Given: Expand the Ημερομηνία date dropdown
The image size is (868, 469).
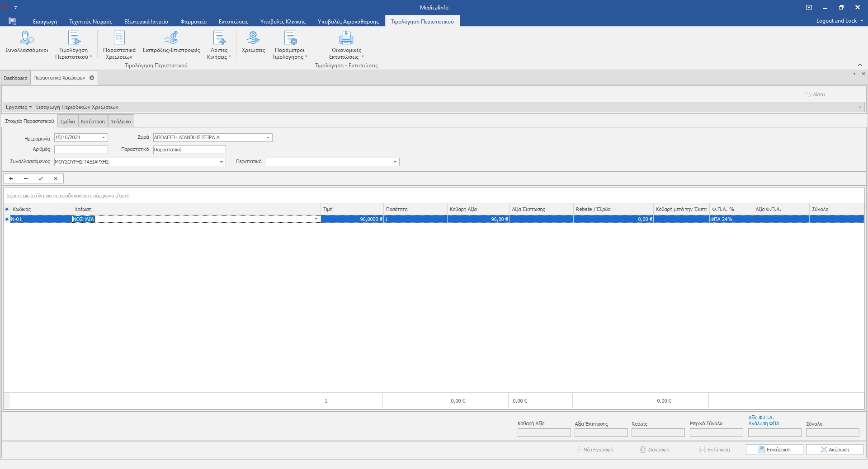Looking at the screenshot, I should pyautogui.click(x=104, y=137).
